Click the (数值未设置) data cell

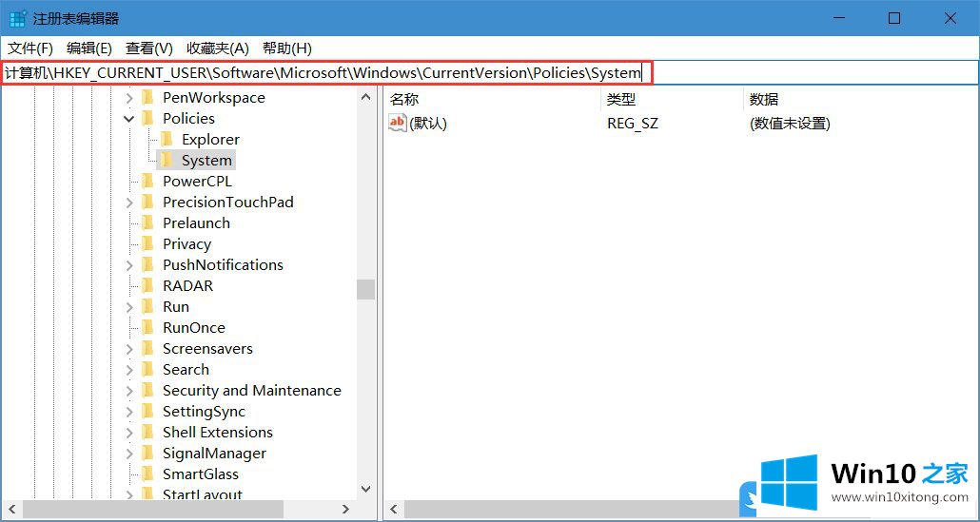pos(790,124)
